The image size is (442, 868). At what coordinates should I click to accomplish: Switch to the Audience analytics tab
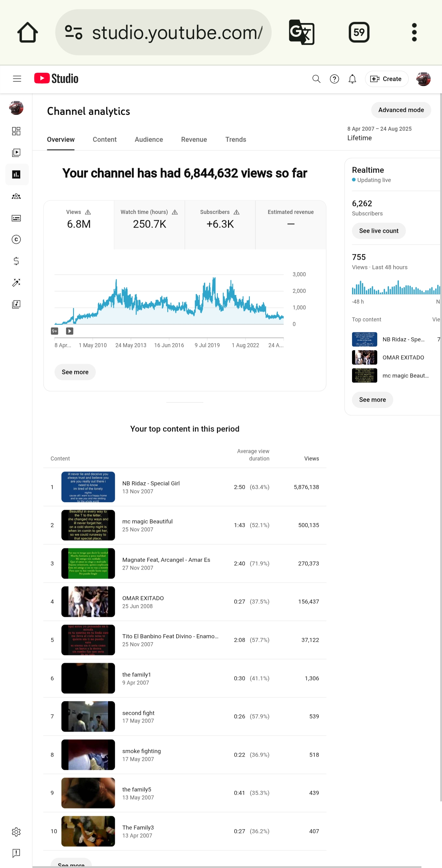[149, 139]
